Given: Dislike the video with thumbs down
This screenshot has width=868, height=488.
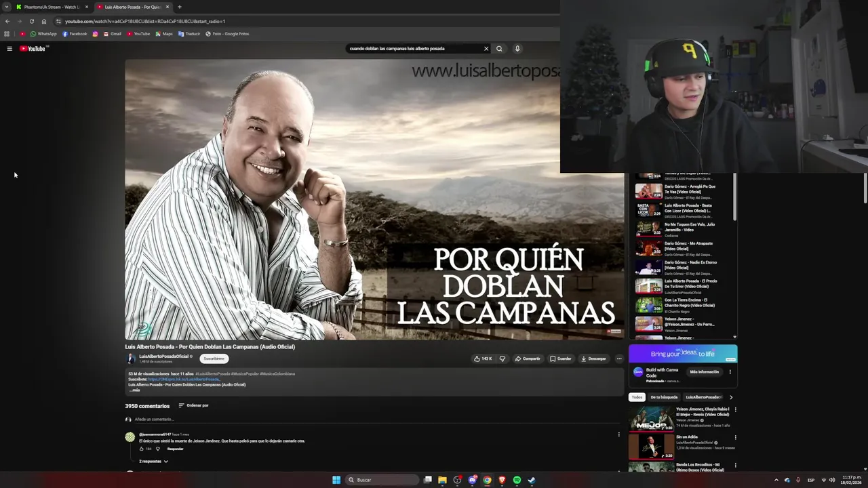Looking at the screenshot, I should coord(502,359).
